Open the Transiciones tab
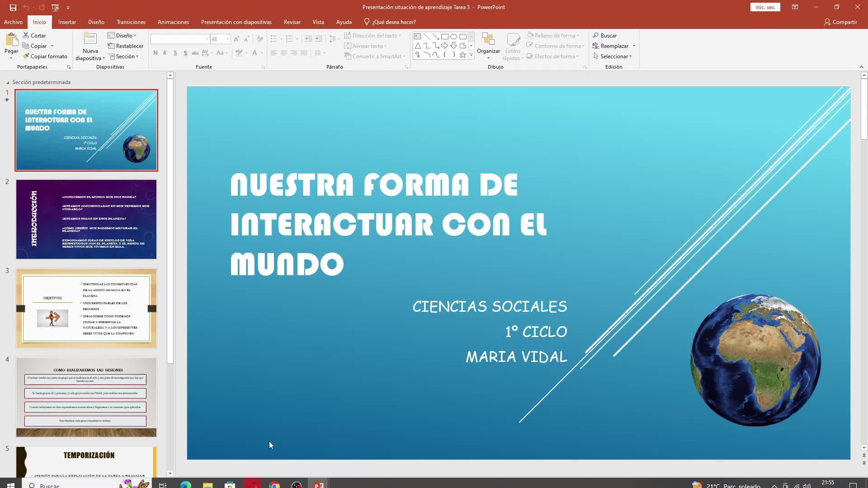 point(131,22)
